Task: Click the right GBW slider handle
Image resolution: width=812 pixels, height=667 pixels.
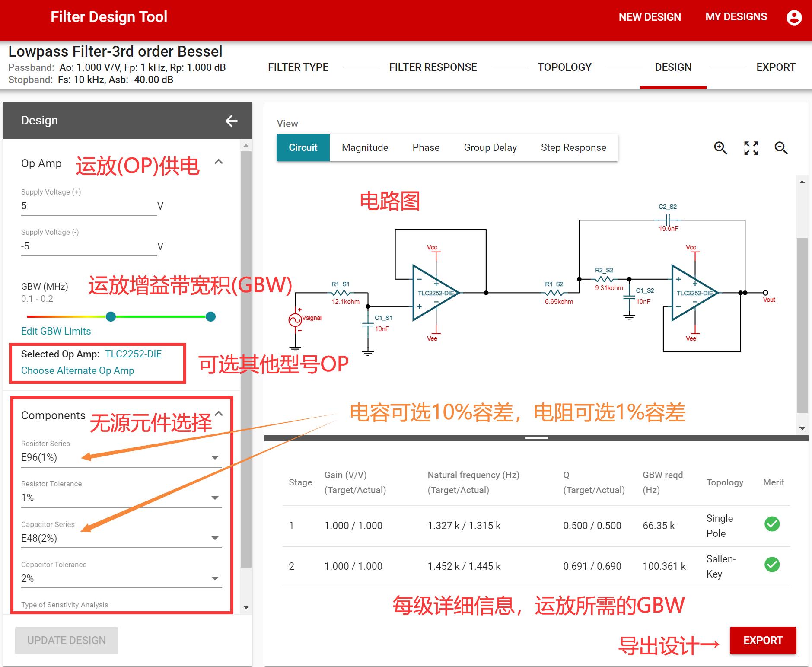Action: tap(210, 317)
